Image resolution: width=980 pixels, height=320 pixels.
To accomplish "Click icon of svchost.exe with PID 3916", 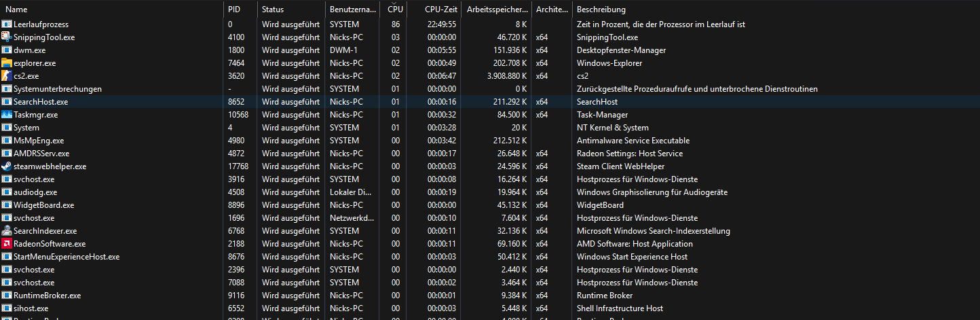I will (x=7, y=179).
